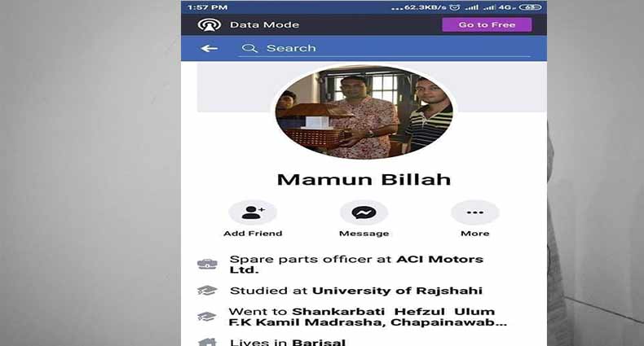
Task: Tap the Data Mode label text
Action: tap(264, 25)
